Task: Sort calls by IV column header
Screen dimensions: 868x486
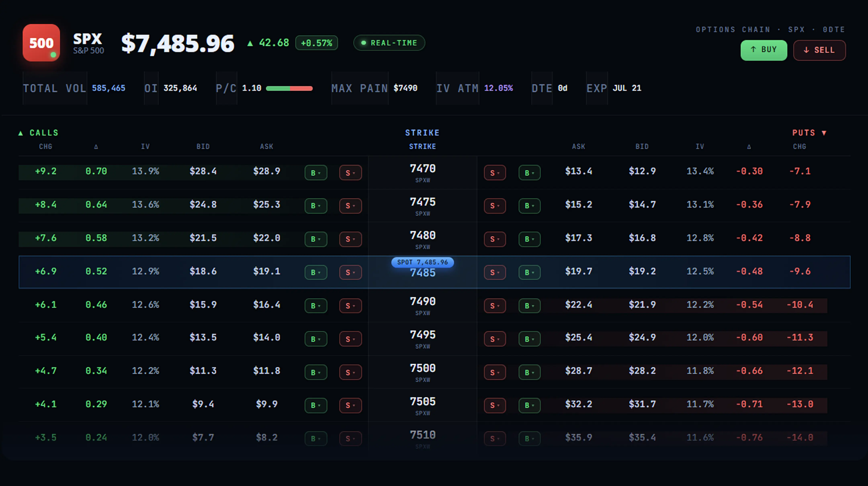Action: pos(145,147)
